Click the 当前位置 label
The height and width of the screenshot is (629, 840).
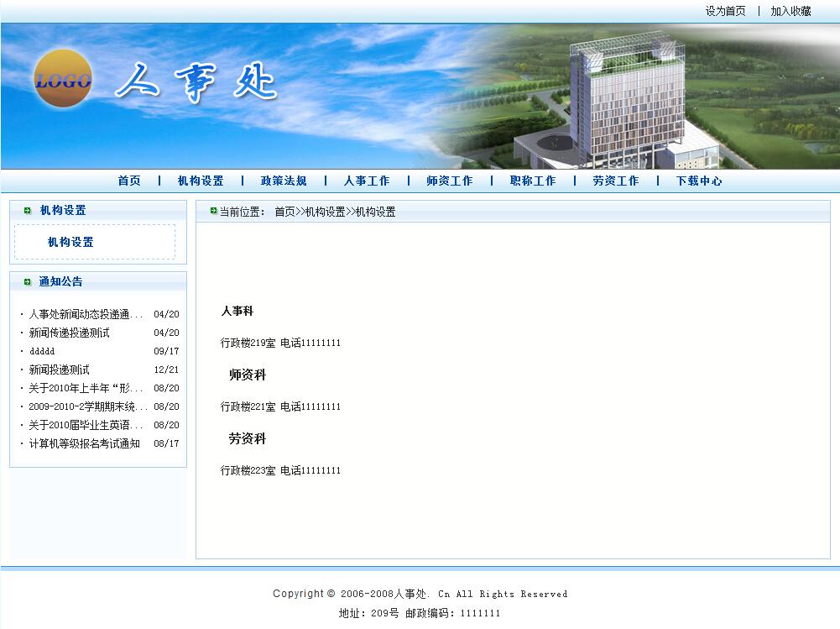click(x=243, y=212)
